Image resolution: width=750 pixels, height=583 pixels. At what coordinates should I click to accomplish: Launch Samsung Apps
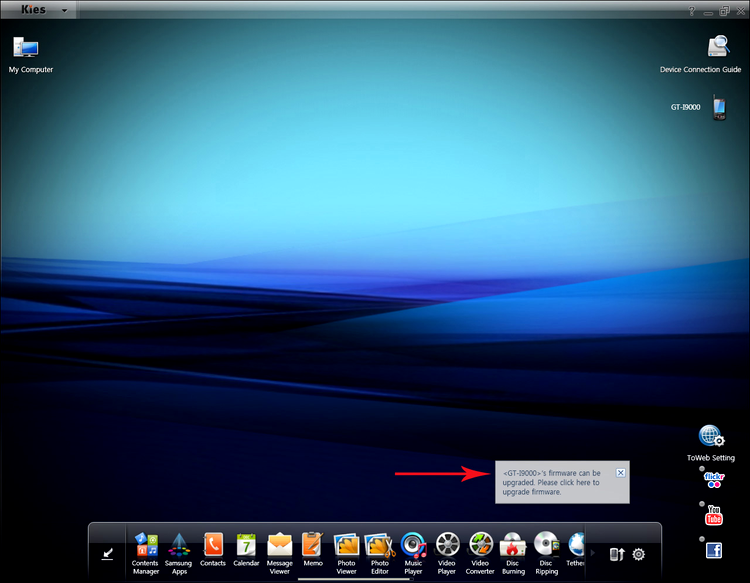pos(179,545)
